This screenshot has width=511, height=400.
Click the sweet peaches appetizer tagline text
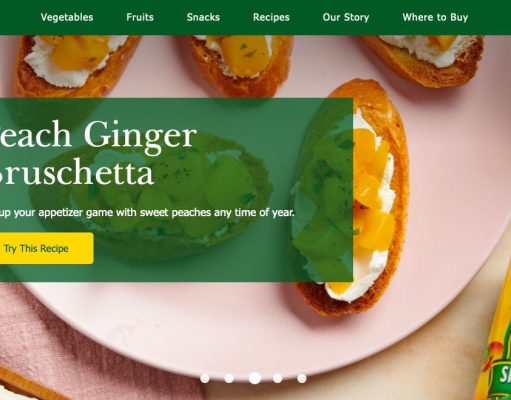pyautogui.click(x=147, y=212)
